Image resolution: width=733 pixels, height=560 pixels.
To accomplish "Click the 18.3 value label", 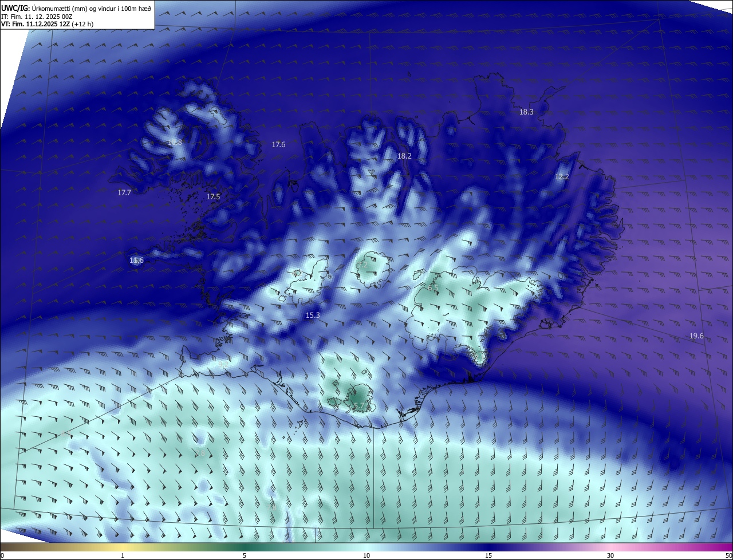I will [x=526, y=112].
